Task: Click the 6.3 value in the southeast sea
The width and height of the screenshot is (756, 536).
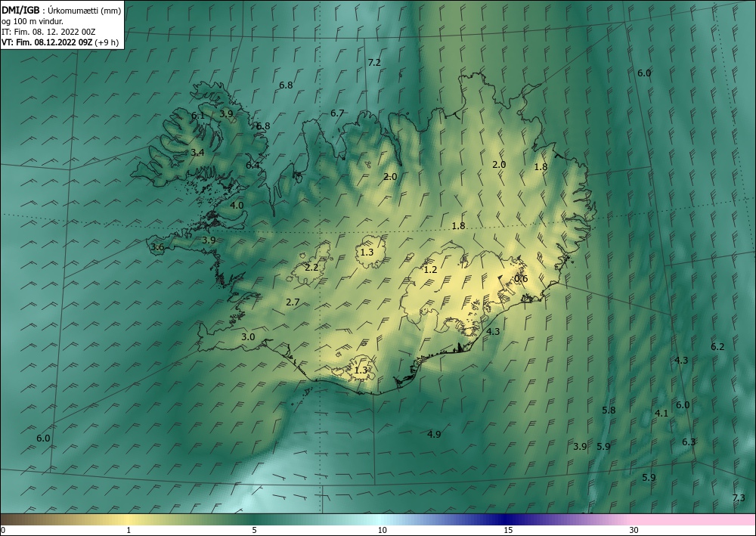Action: [x=689, y=442]
